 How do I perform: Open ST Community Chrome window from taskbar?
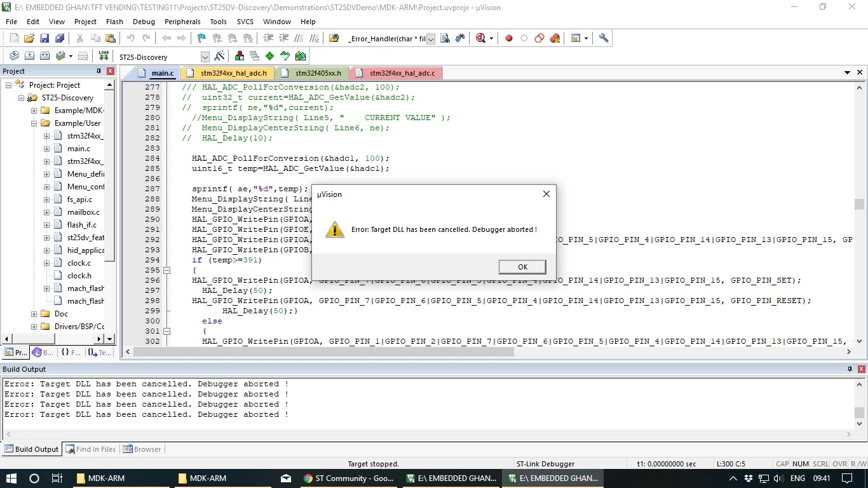(349, 478)
